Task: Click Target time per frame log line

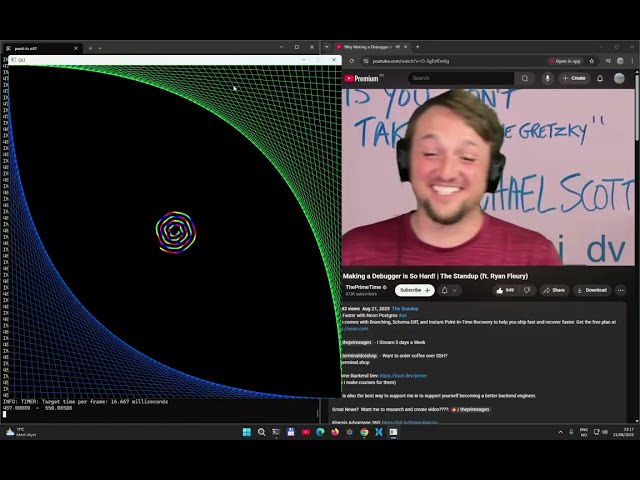Action: point(86,402)
